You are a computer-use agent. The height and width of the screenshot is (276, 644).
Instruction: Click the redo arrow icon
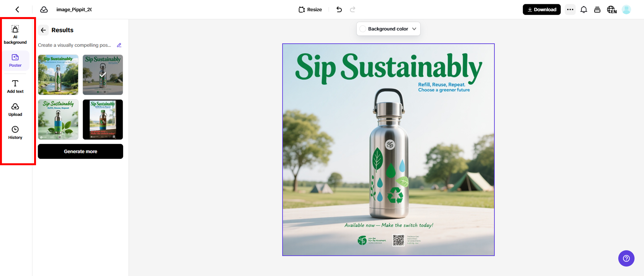point(353,10)
